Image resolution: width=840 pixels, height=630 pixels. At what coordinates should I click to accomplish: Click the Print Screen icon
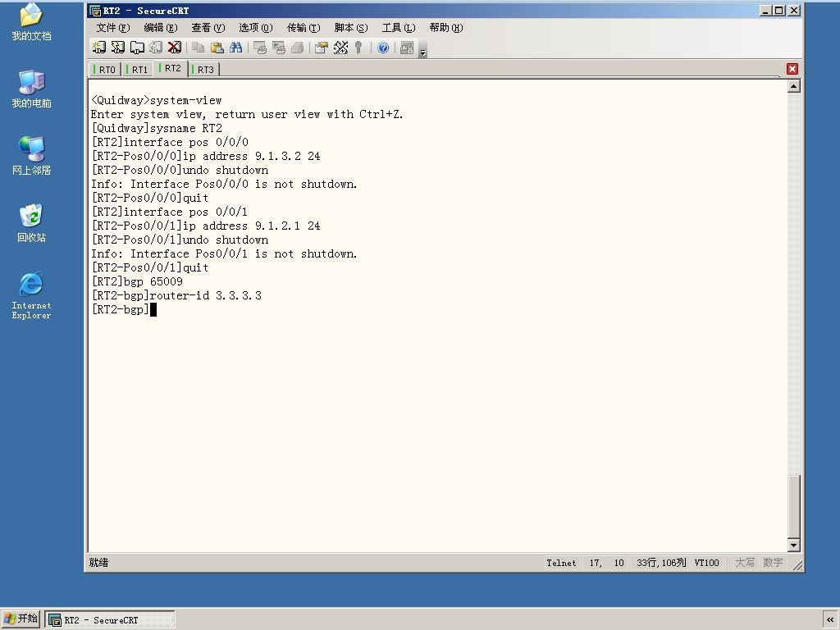[x=260, y=48]
